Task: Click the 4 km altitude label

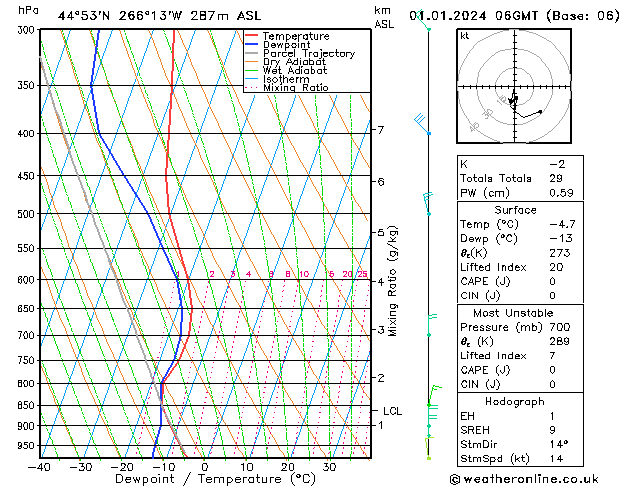Action: coord(381,282)
